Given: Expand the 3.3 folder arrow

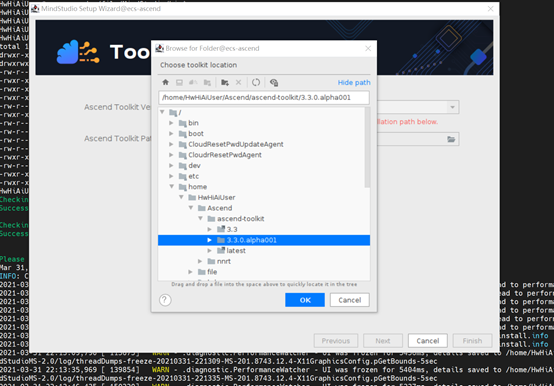Looking at the screenshot, I should click(x=210, y=229).
